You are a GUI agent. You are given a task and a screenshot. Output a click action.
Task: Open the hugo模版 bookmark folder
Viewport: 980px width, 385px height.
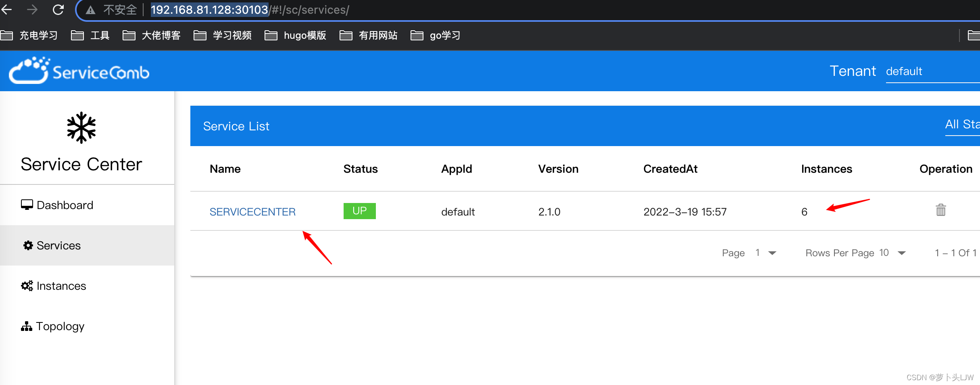click(295, 36)
